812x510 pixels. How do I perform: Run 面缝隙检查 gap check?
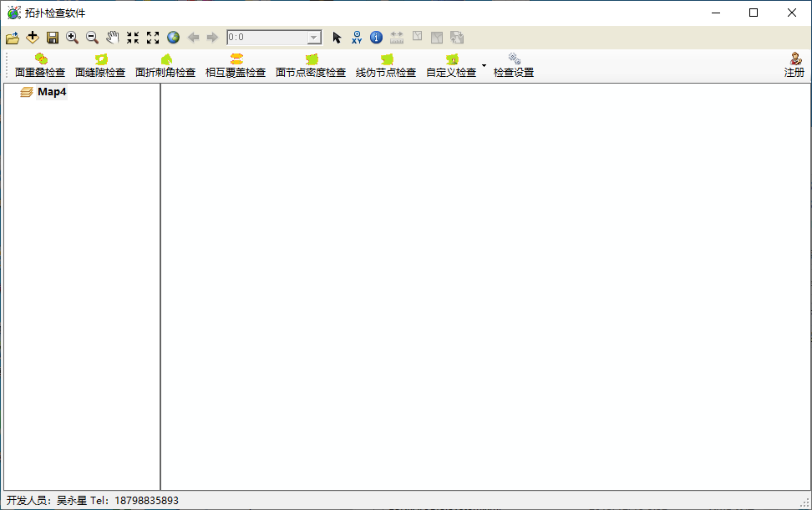100,66
